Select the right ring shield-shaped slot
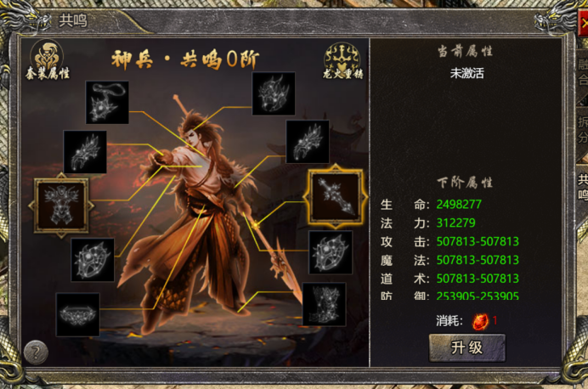This screenshot has width=588, height=389. (x=331, y=252)
